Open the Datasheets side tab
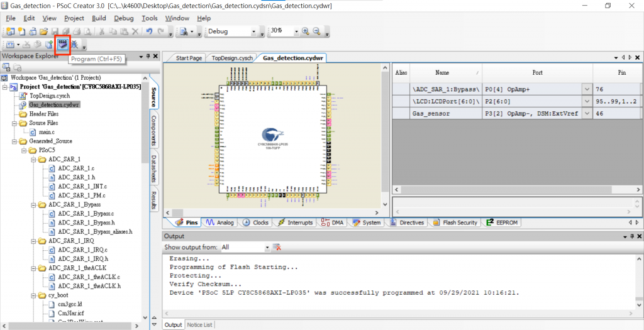This screenshot has height=330, width=644. pos(154,168)
